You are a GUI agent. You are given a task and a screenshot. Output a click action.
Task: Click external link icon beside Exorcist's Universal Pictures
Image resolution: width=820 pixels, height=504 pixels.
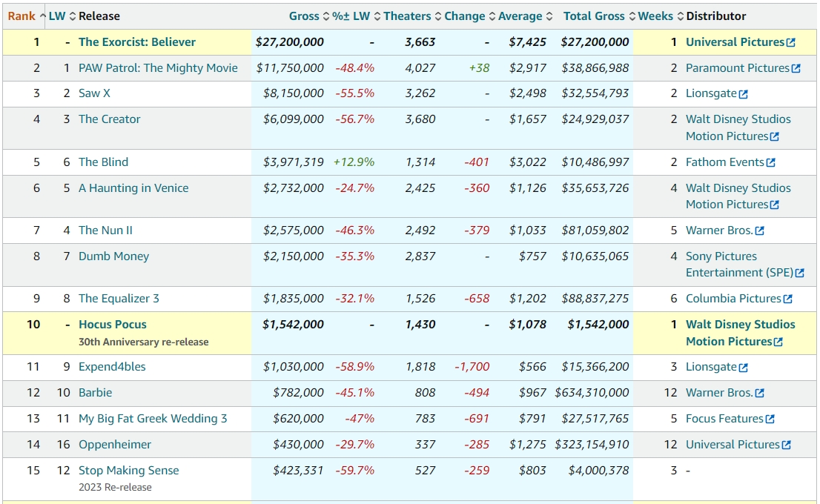790,43
